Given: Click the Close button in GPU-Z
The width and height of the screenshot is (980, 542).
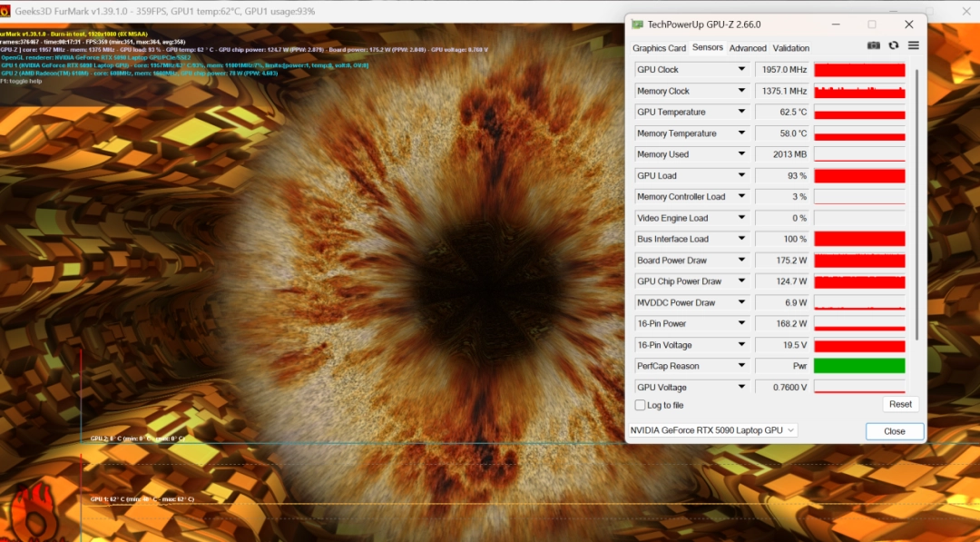Looking at the screenshot, I should point(894,431).
